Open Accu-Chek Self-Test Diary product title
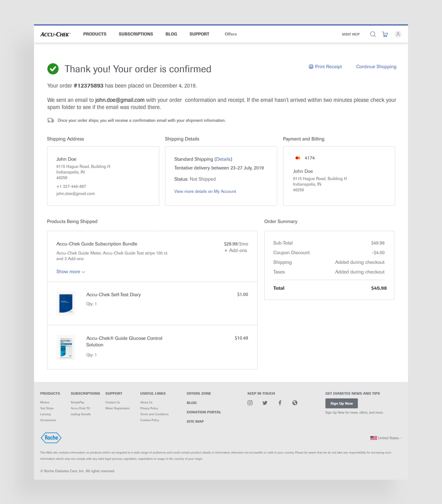 click(x=113, y=295)
